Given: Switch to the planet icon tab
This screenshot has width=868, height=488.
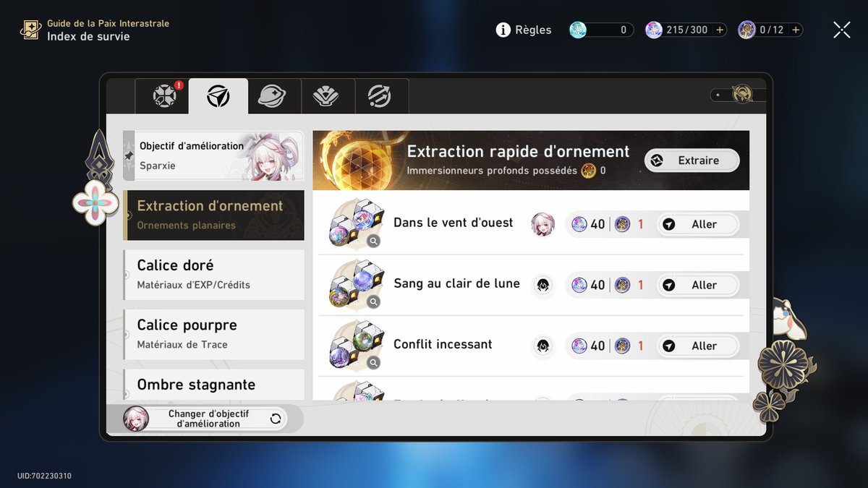Looking at the screenshot, I should click(x=272, y=96).
